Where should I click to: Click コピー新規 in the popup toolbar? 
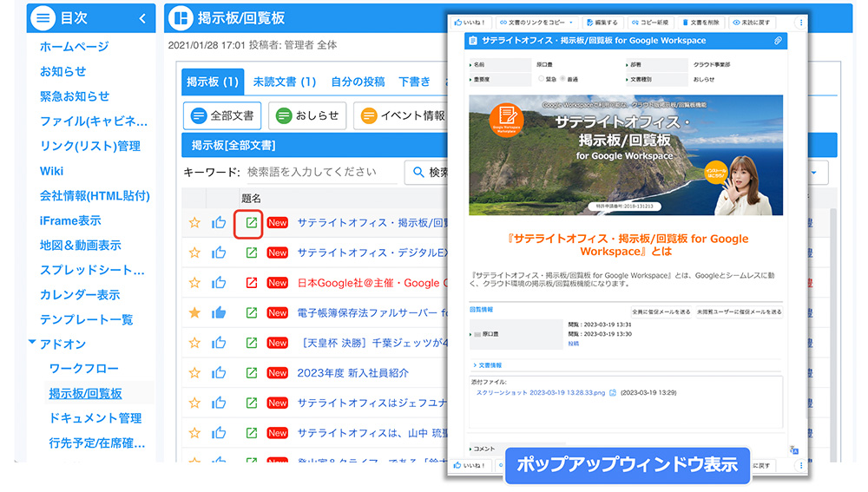point(650,23)
